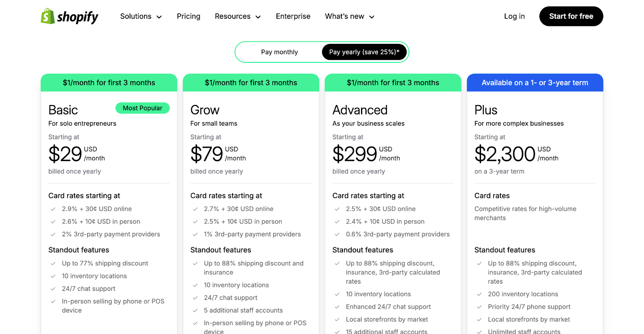Click Basic's 'In-person selling by phone or POS device'

(x=113, y=306)
